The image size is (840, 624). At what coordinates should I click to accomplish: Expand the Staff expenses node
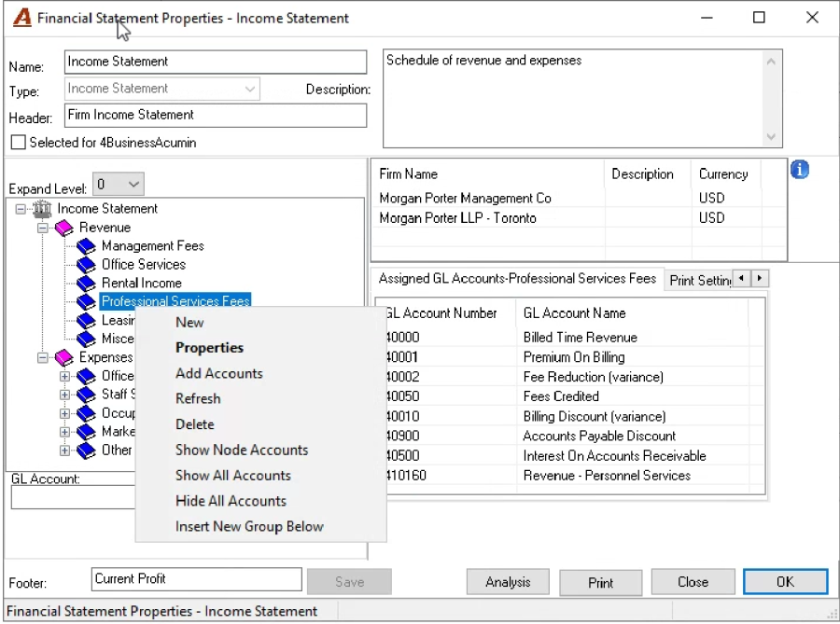[x=64, y=395]
